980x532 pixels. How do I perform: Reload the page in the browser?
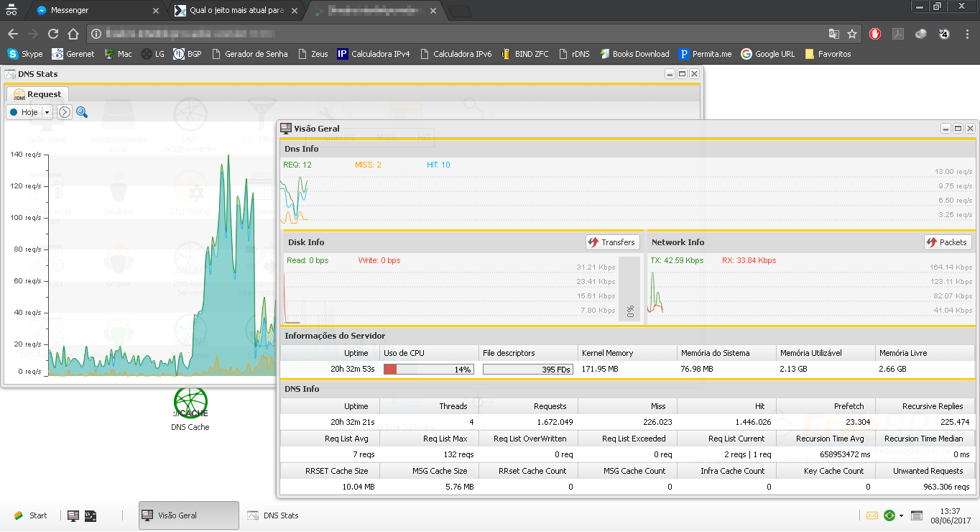53,34
